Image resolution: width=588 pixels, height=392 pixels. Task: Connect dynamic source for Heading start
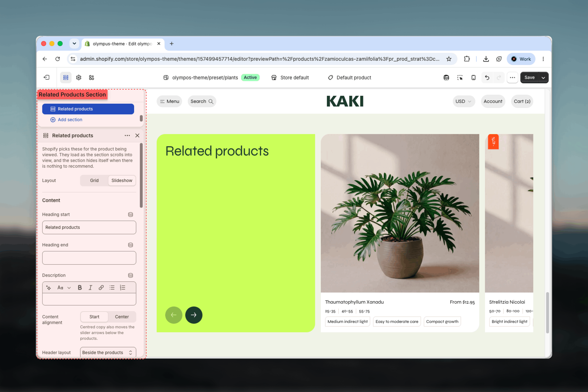coord(131,214)
